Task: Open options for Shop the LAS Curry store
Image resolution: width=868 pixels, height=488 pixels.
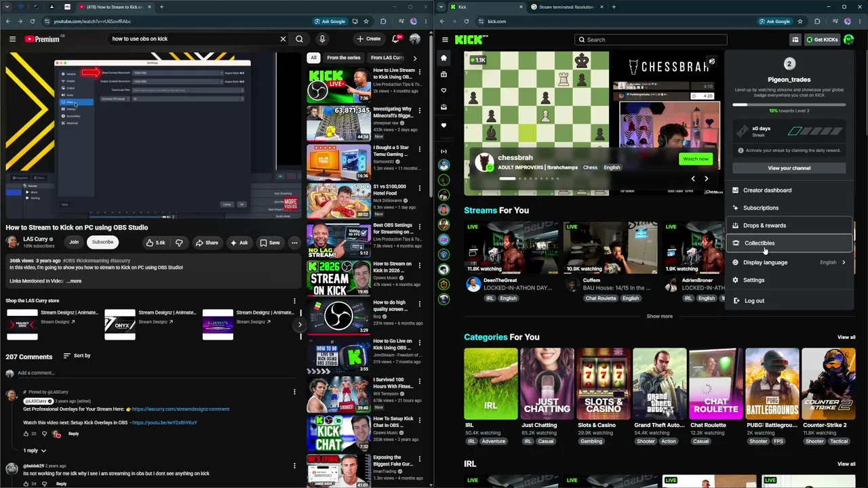Action: click(x=294, y=301)
